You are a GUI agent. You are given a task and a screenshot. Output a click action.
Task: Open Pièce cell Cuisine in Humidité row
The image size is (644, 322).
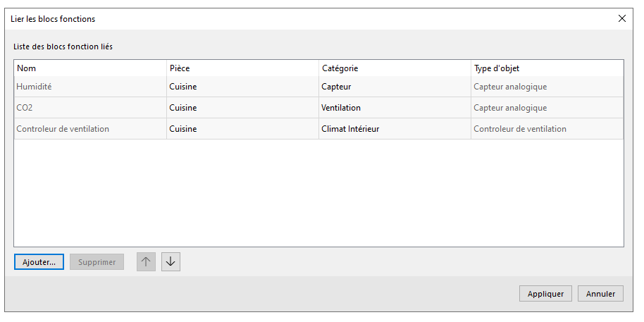click(x=183, y=87)
